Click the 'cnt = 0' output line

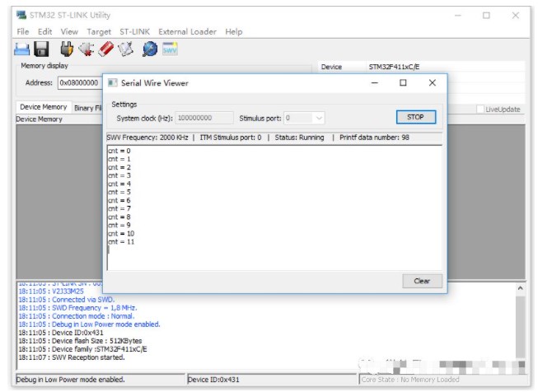119,151
